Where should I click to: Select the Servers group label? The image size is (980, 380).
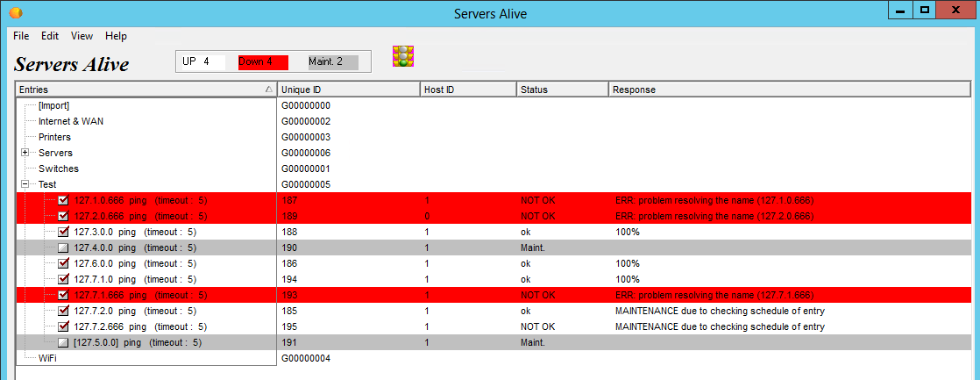pos(55,153)
